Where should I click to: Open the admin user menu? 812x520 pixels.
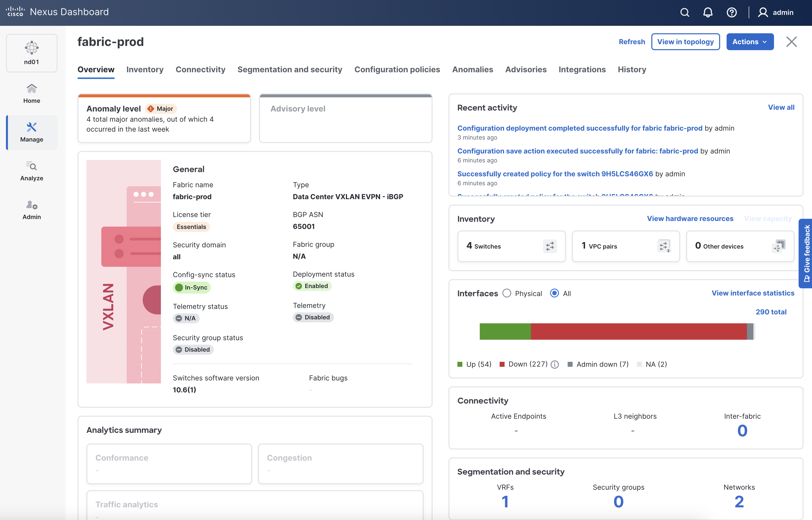(776, 12)
